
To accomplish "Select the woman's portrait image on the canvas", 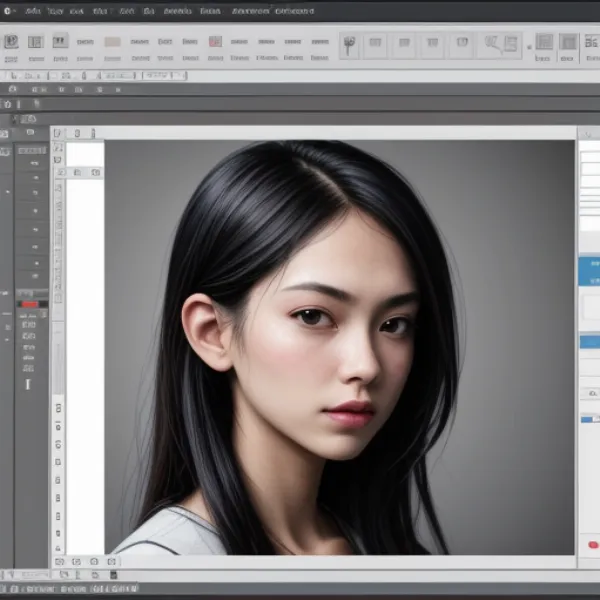I will click(x=340, y=347).
